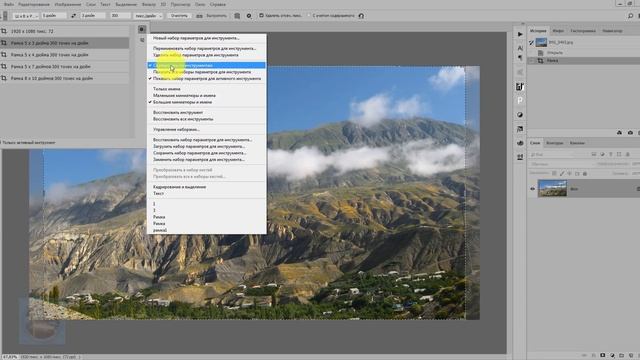
Task: Click the Очистить button
Action: tap(179, 16)
